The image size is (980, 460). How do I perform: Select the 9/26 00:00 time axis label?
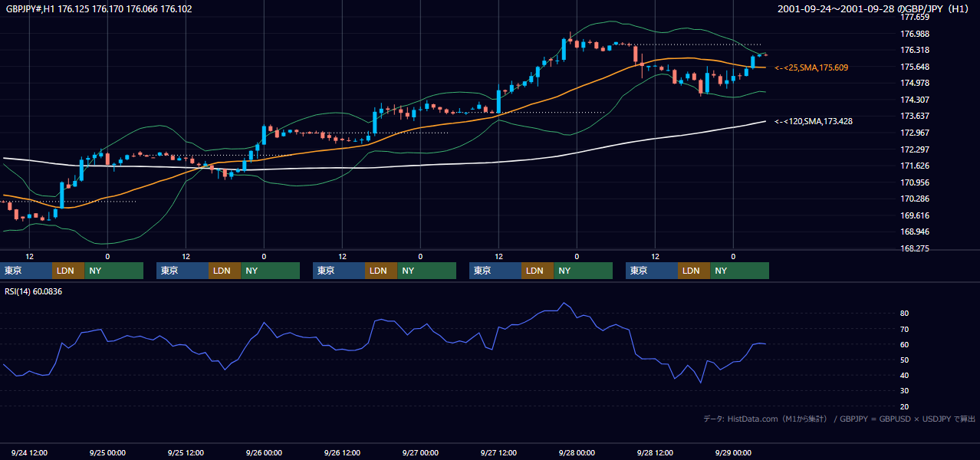coord(264,452)
